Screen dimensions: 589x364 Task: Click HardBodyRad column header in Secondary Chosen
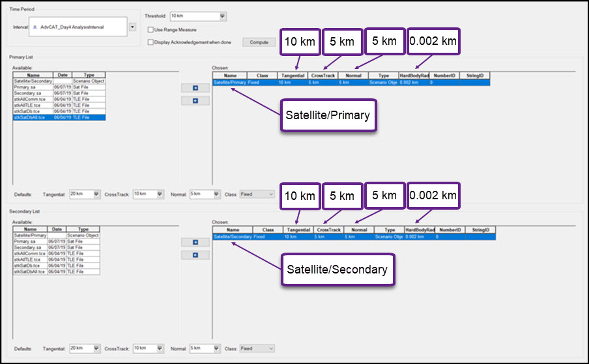pyautogui.click(x=418, y=230)
